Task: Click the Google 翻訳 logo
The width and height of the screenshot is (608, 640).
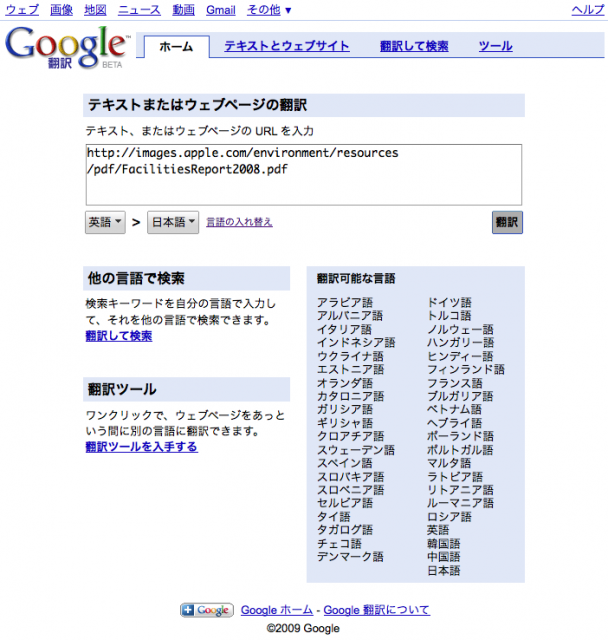Action: tap(67, 47)
